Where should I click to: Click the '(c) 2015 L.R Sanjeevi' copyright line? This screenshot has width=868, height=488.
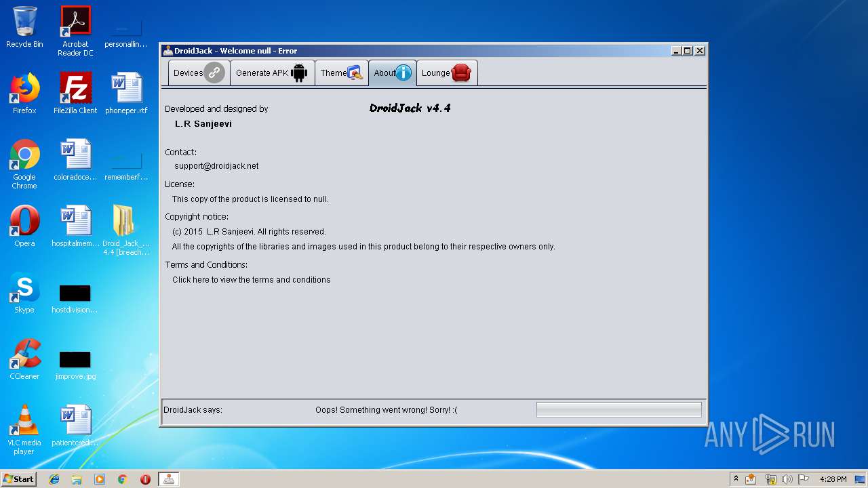pyautogui.click(x=249, y=232)
